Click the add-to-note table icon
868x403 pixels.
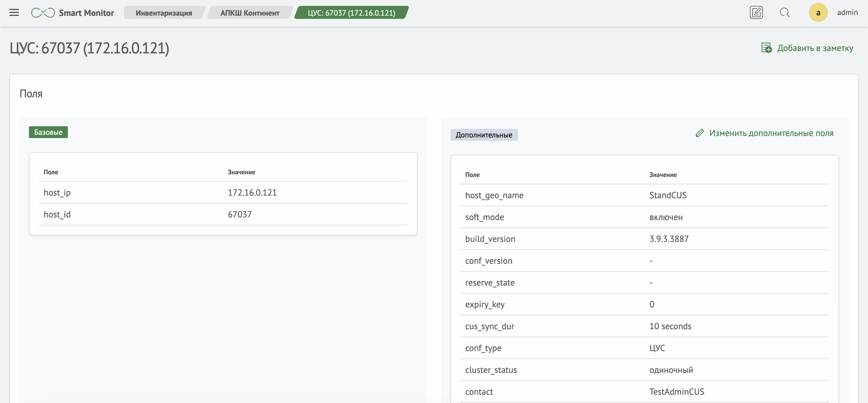pos(766,48)
